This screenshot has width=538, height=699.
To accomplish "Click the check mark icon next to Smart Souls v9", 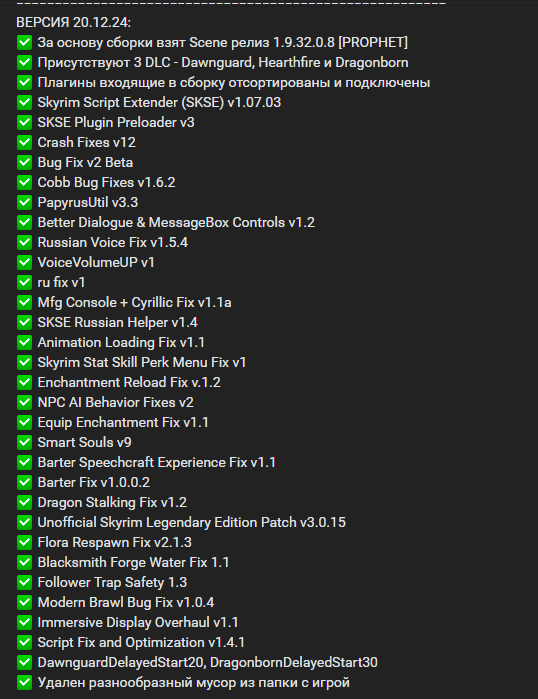I will pyautogui.click(x=25, y=442).
